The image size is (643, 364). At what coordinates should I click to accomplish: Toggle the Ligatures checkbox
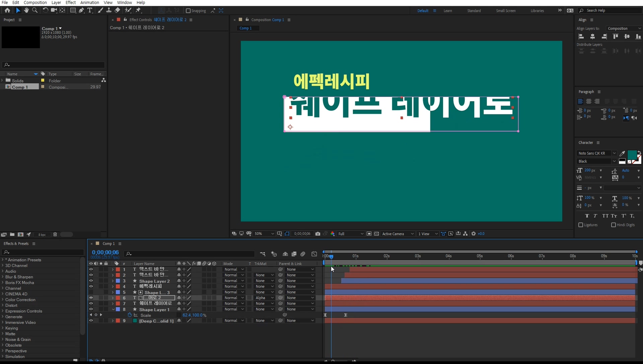click(x=581, y=225)
